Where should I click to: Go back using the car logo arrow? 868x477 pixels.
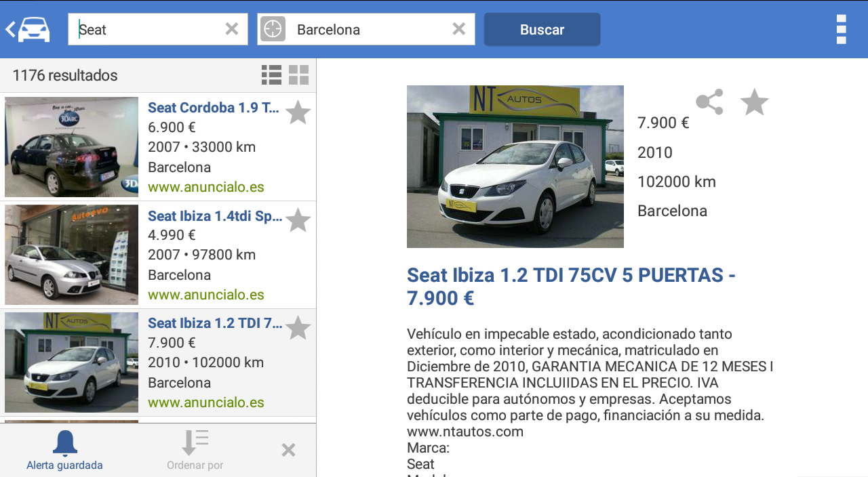pos(28,29)
